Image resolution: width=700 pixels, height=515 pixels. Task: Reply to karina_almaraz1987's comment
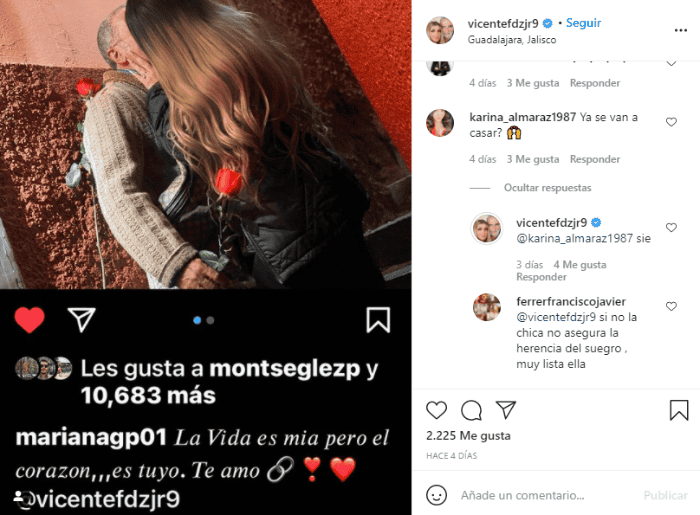pyautogui.click(x=595, y=159)
